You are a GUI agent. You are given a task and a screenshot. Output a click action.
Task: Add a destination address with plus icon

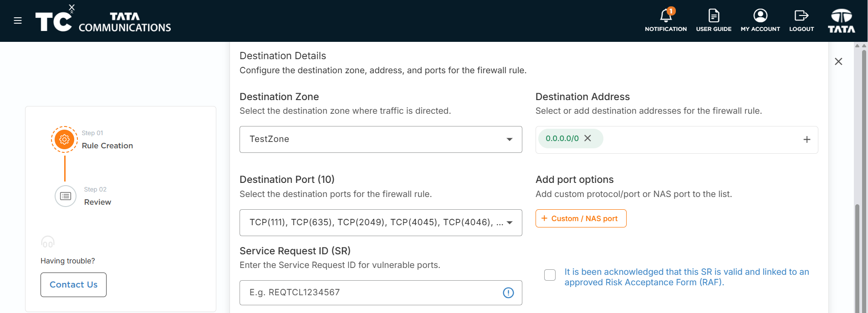pyautogui.click(x=807, y=140)
